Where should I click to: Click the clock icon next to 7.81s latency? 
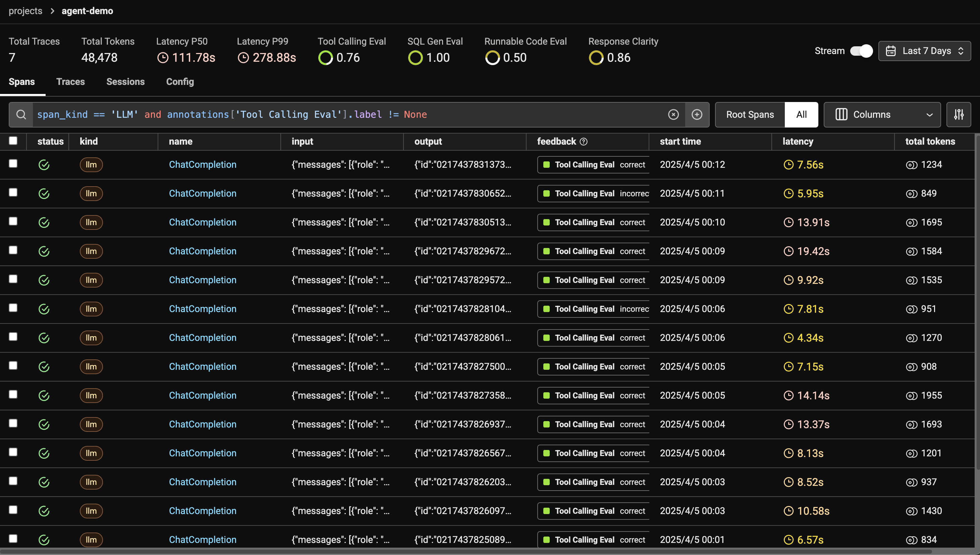coord(788,309)
